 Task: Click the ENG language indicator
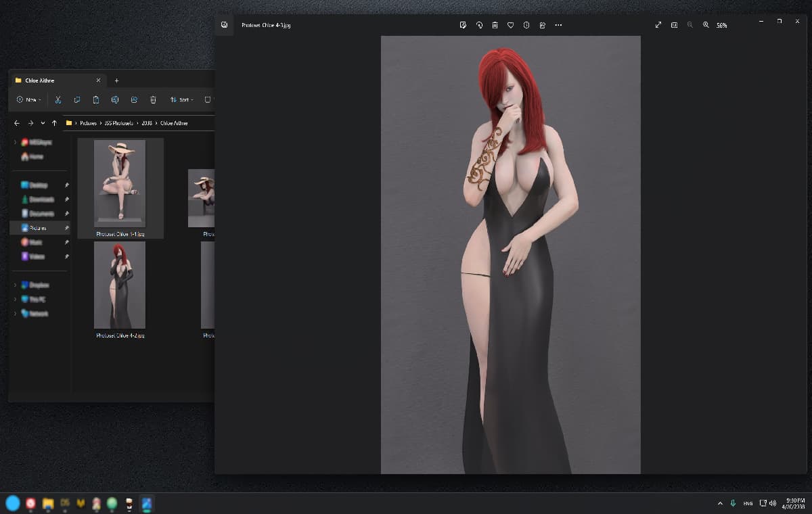(x=748, y=503)
